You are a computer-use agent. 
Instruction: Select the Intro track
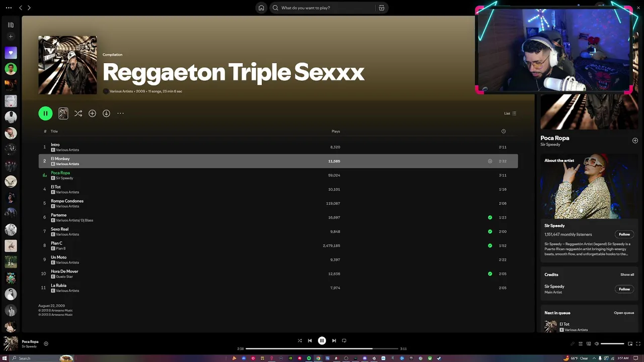278,147
